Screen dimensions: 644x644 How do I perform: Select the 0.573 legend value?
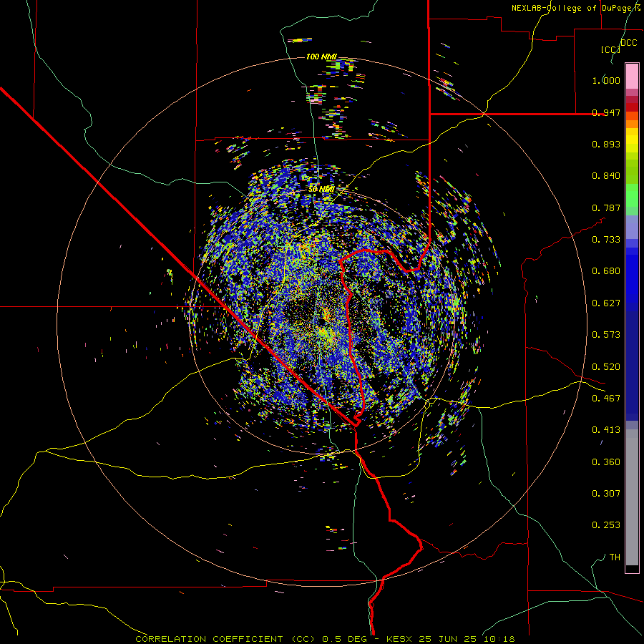point(606,335)
